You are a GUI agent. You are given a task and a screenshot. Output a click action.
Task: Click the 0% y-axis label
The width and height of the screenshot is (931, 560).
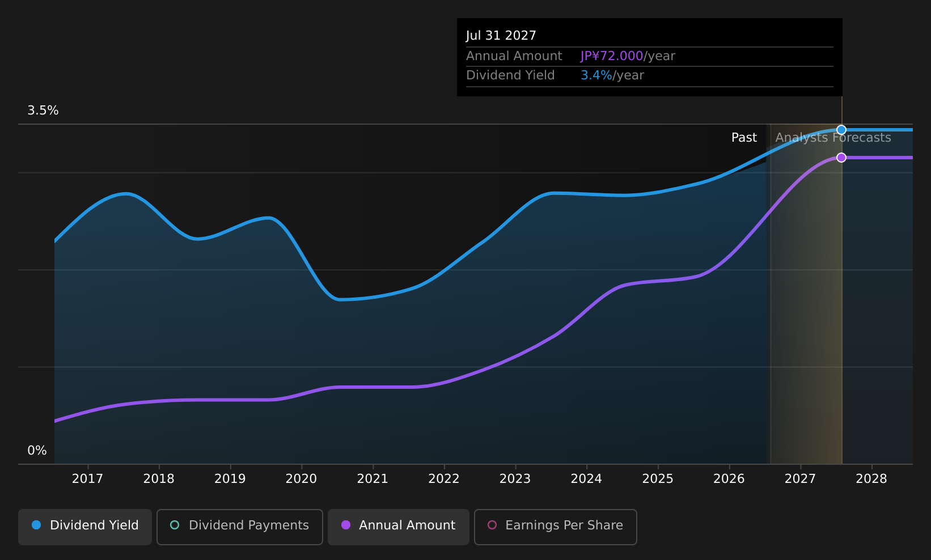37,451
